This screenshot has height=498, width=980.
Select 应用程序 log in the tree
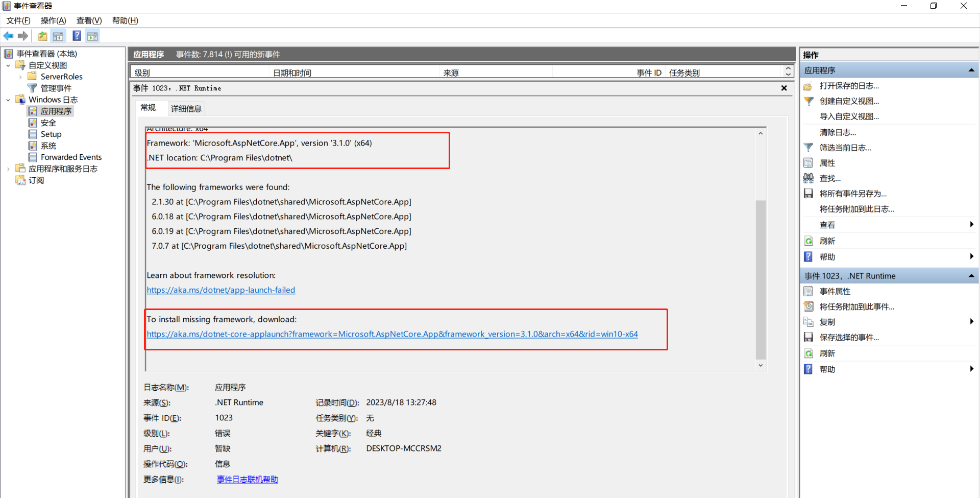[x=56, y=111]
